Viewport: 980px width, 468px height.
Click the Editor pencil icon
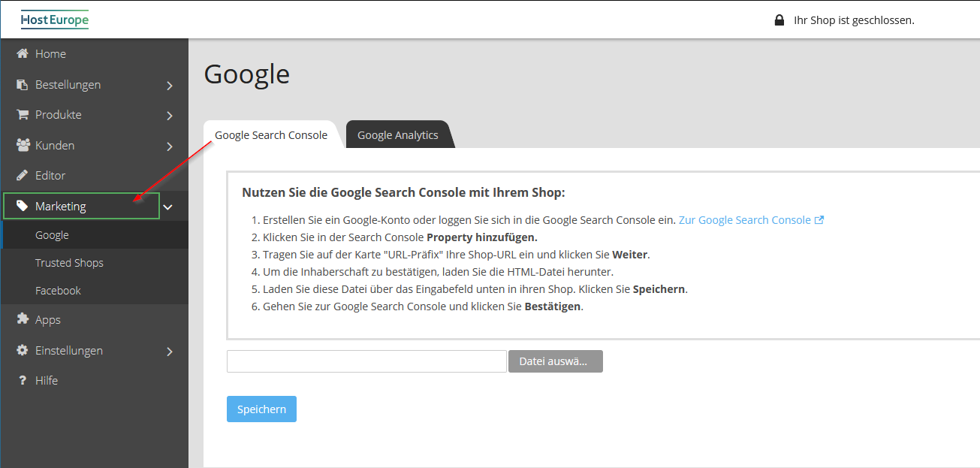point(22,176)
